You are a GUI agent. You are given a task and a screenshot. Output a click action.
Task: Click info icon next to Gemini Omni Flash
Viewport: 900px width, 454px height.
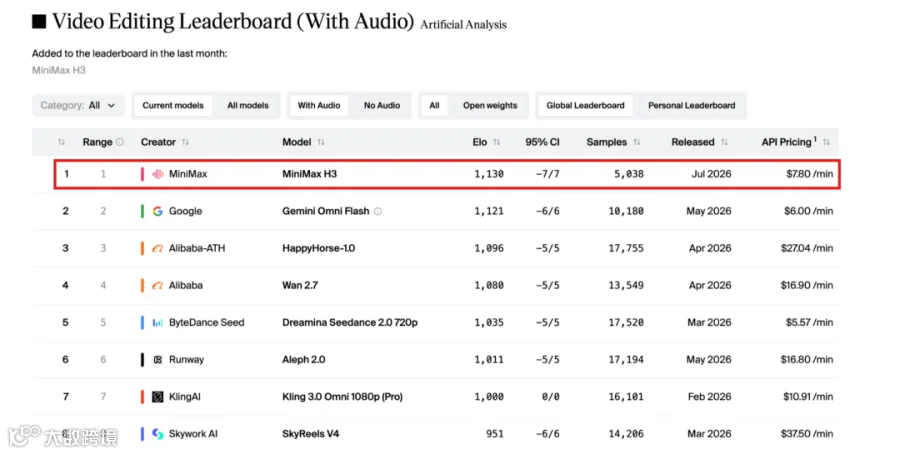tap(378, 211)
